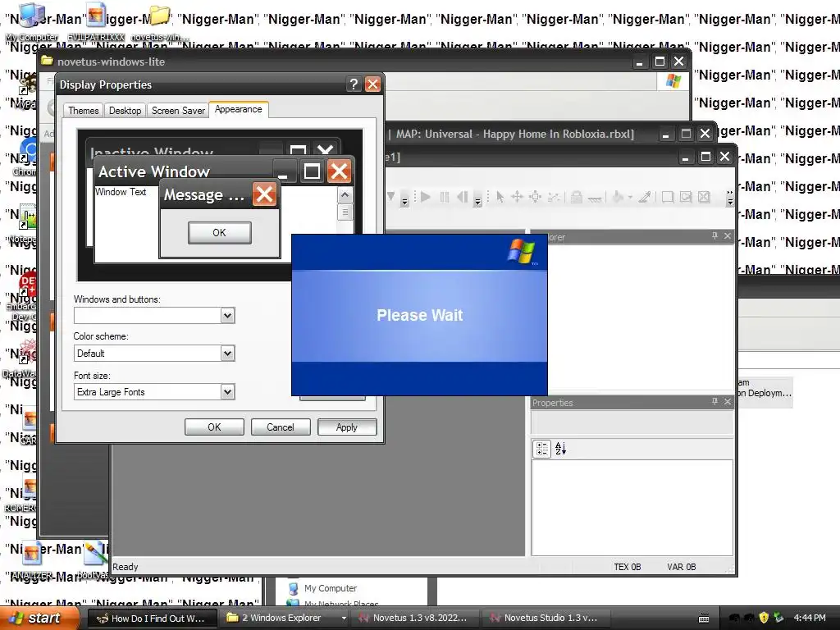Click the Pause simulation icon in Novetus Studio
The height and width of the screenshot is (630, 840).
coord(444,197)
